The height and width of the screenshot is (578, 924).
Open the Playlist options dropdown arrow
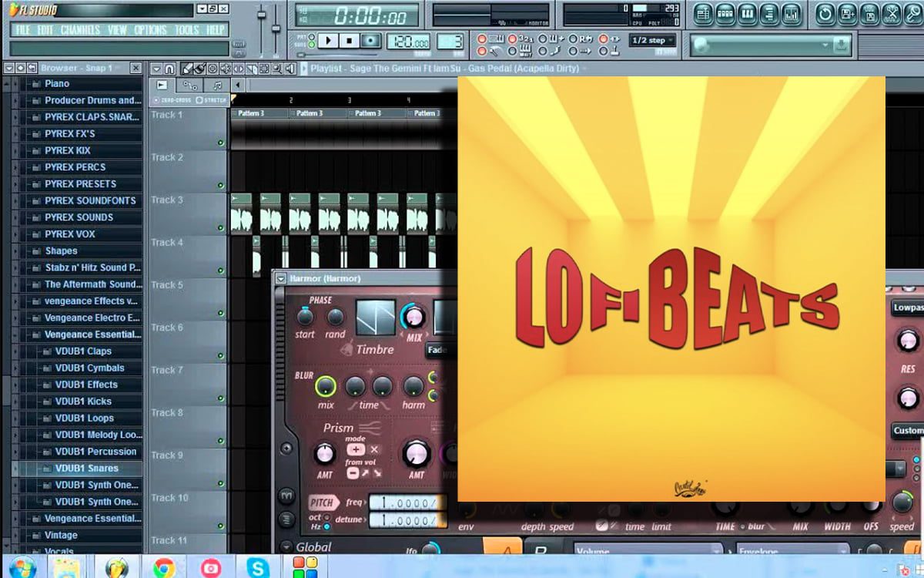coord(156,69)
